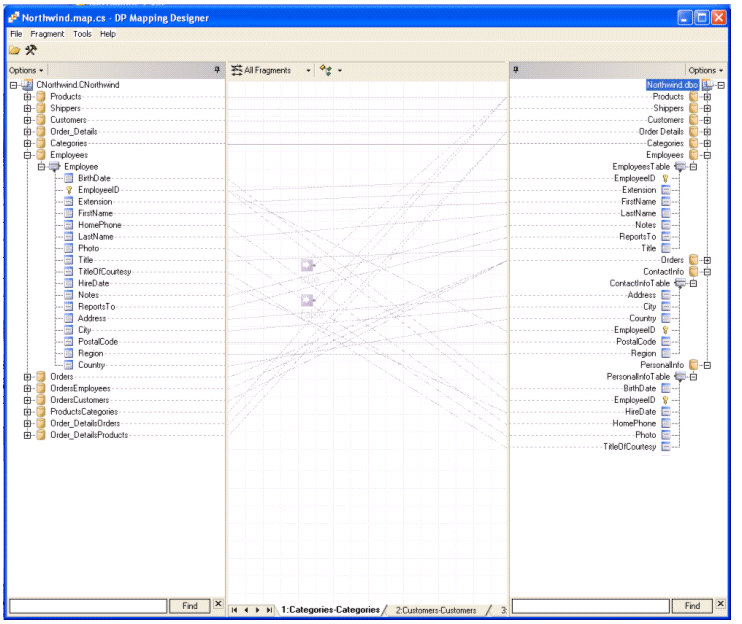Click the false node icon in mapping canvas
742x624 pixels.
click(x=308, y=300)
